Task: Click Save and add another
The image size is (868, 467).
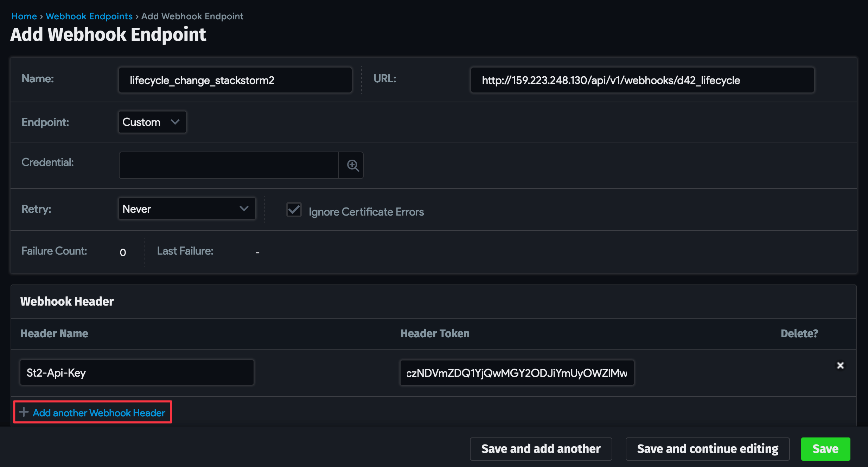Action: pyautogui.click(x=541, y=449)
